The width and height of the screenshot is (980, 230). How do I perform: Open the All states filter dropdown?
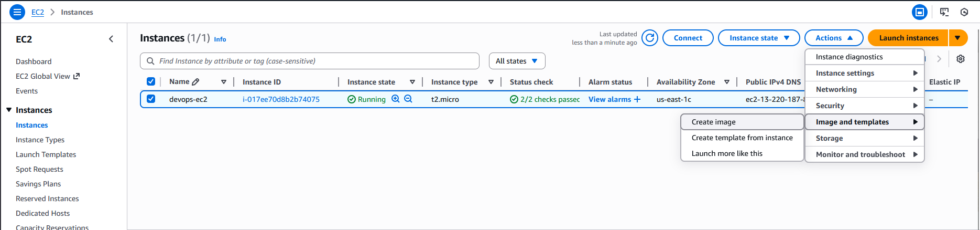[x=517, y=61]
